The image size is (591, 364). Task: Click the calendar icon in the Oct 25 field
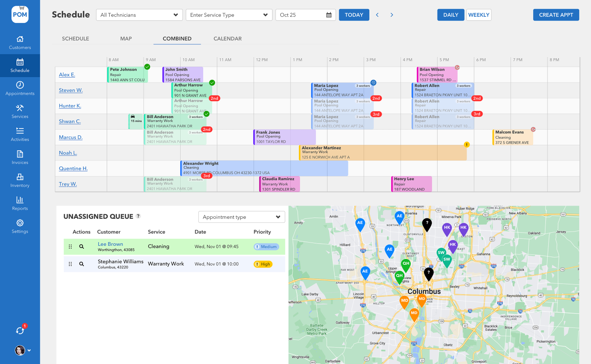pos(328,15)
